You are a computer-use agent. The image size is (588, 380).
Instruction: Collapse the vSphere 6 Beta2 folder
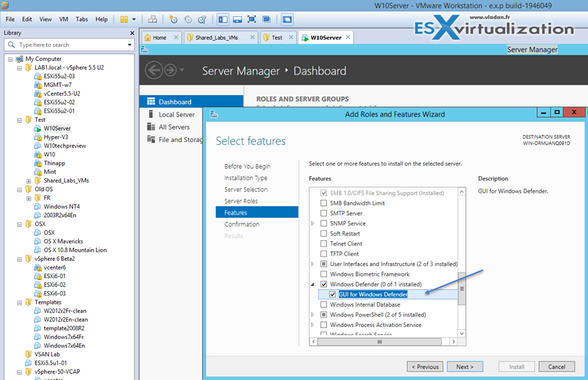click(20, 259)
